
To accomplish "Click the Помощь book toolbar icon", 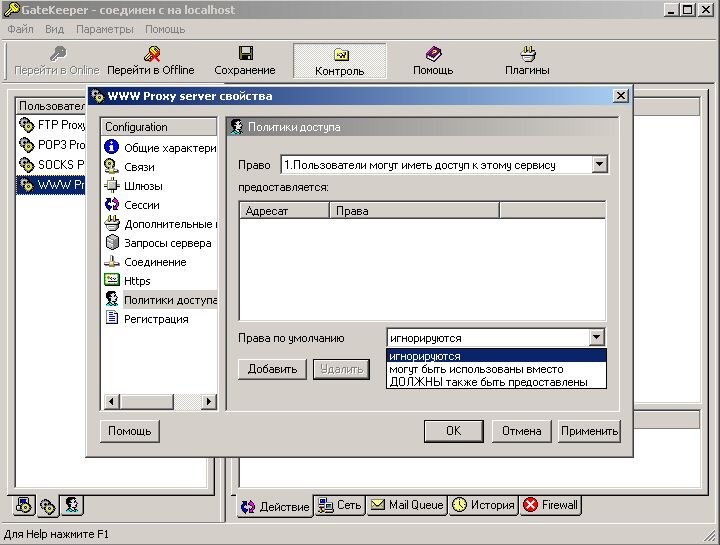I will click(433, 54).
